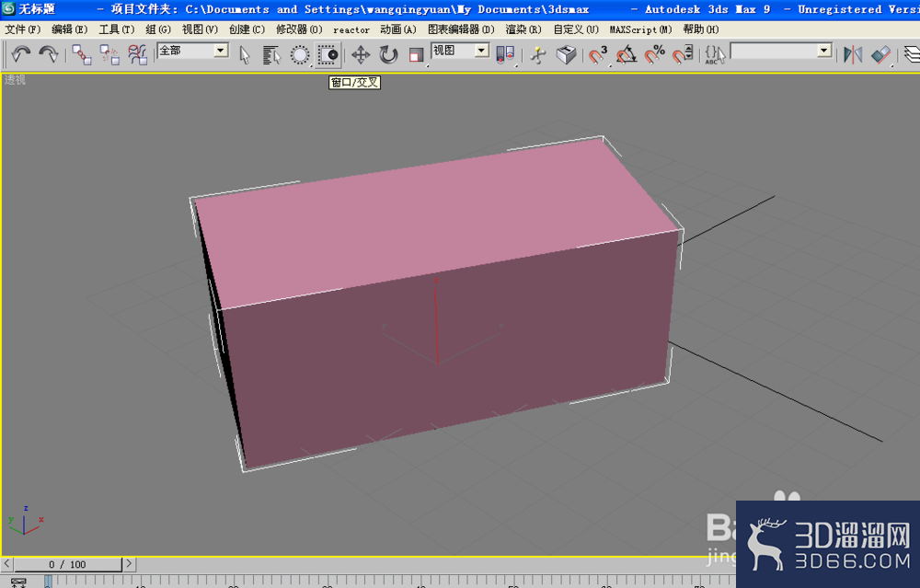Viewport: 920px width, 588px height.
Task: Step time slider back with left arrow
Action: point(7,564)
